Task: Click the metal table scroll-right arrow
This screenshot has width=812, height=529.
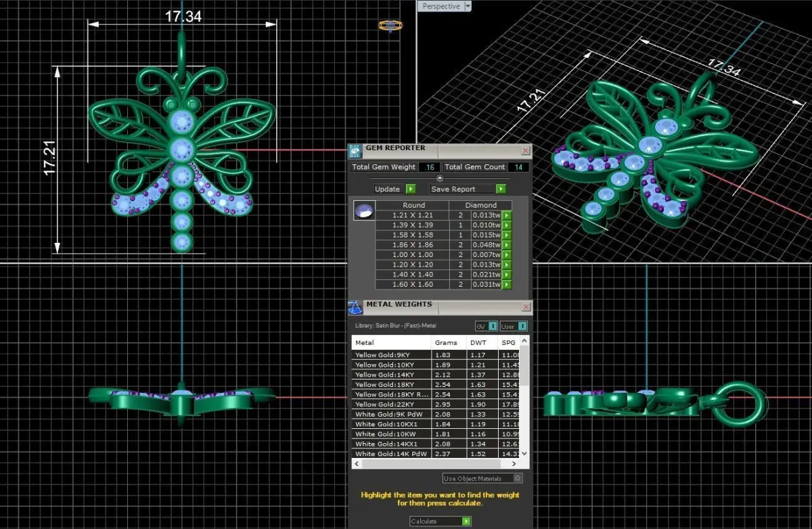Action: (514, 464)
